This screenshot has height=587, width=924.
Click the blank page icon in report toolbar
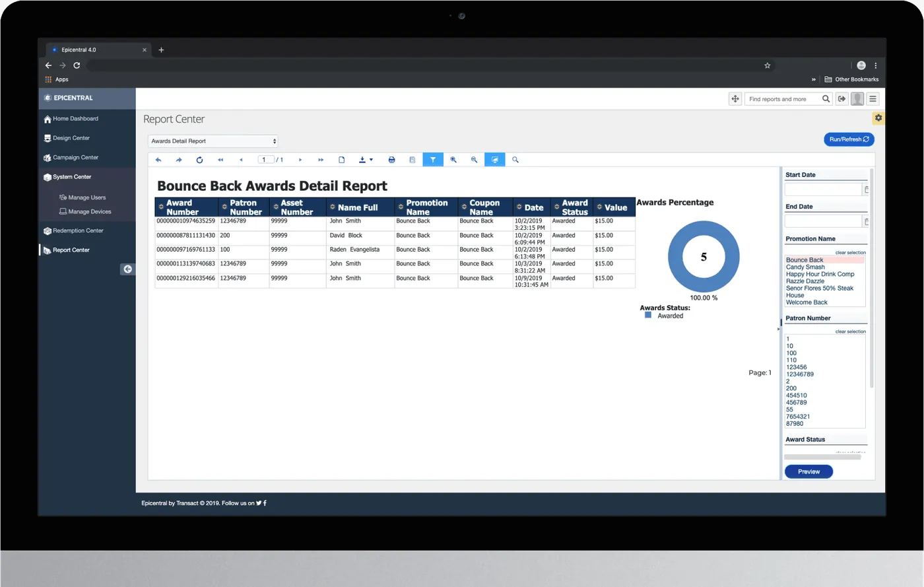pos(342,160)
